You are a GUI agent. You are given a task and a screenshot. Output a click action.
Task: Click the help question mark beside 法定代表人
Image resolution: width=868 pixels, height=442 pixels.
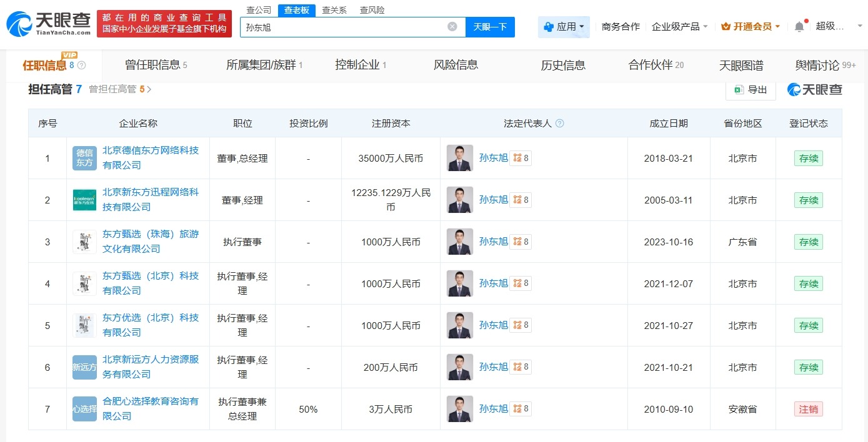pyautogui.click(x=560, y=123)
